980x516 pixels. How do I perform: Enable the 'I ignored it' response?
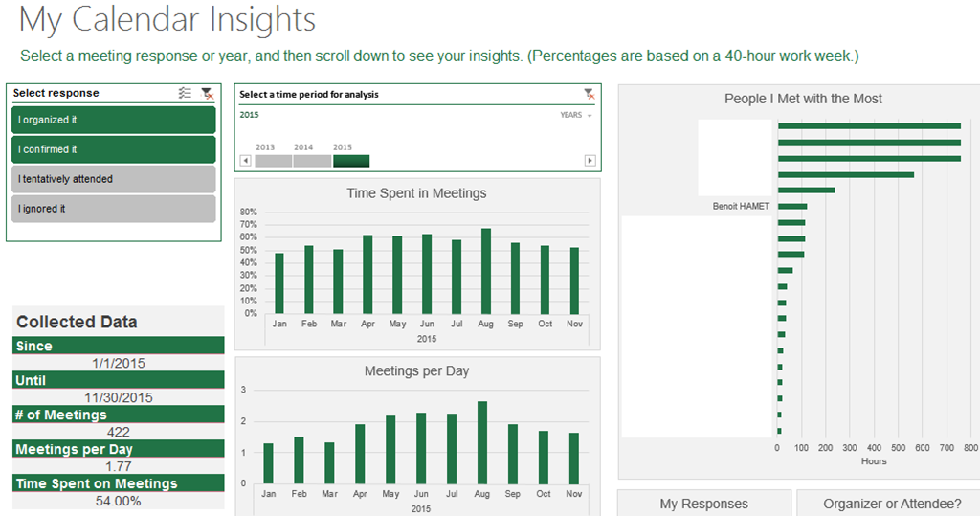[x=114, y=209]
